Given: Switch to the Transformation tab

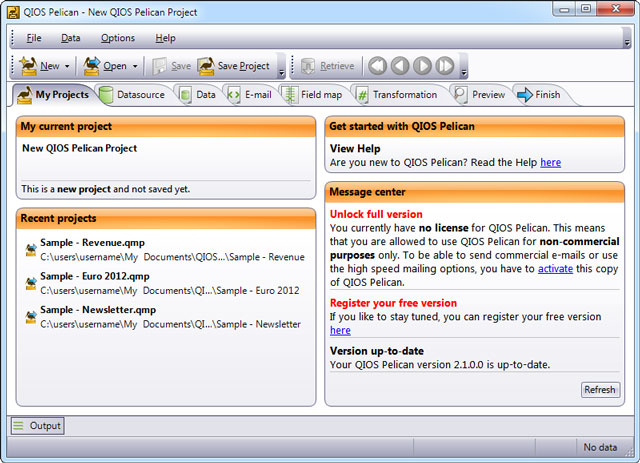Looking at the screenshot, I should (398, 95).
